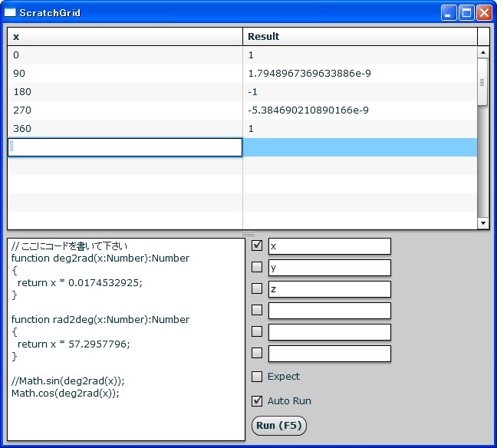497x448 pixels.
Task: Check the y variable checkbox
Action: (257, 267)
